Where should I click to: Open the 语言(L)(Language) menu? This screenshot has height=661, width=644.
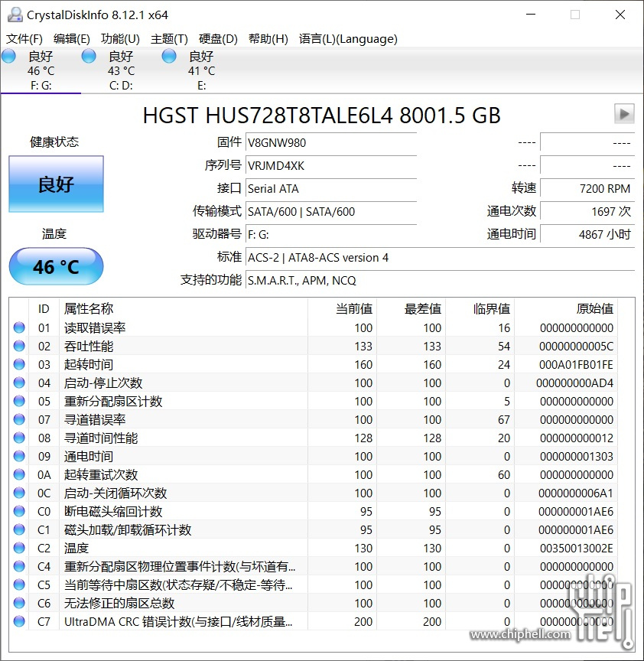coord(348,39)
